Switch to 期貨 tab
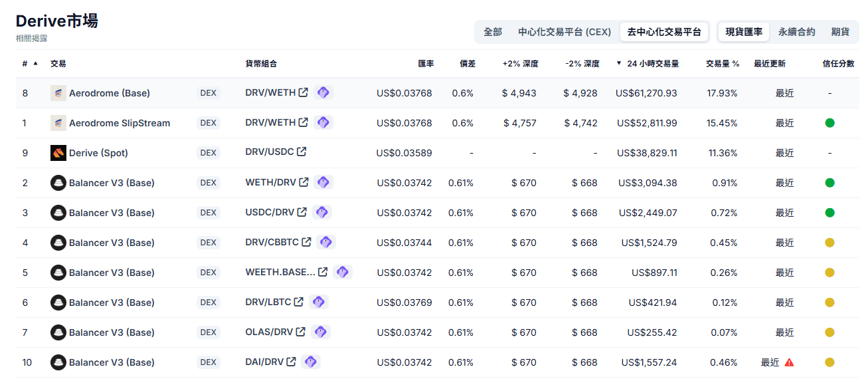Viewport: 868px width, 383px height. click(840, 32)
